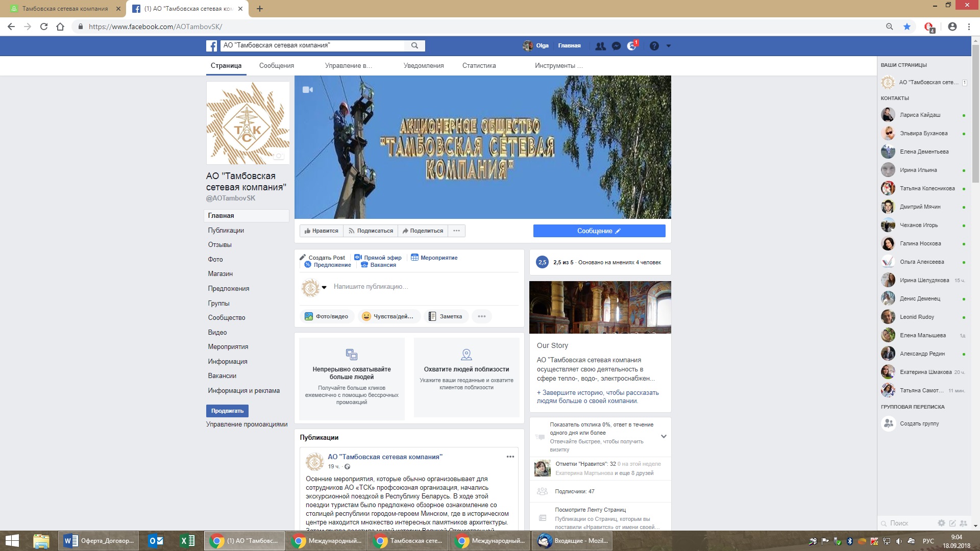Image resolution: width=980 pixels, height=551 pixels.
Task: Open chat with Лариса Кайдаш
Action: coord(924,115)
